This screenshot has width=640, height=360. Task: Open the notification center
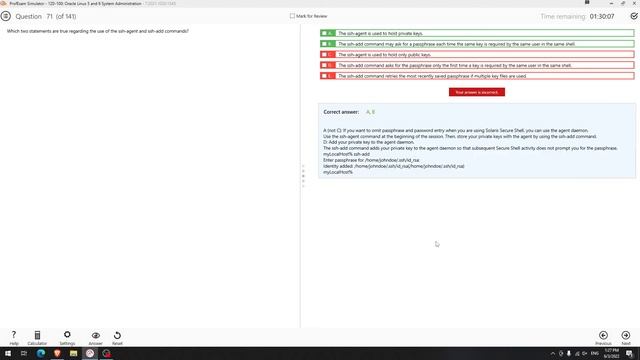tap(630, 353)
